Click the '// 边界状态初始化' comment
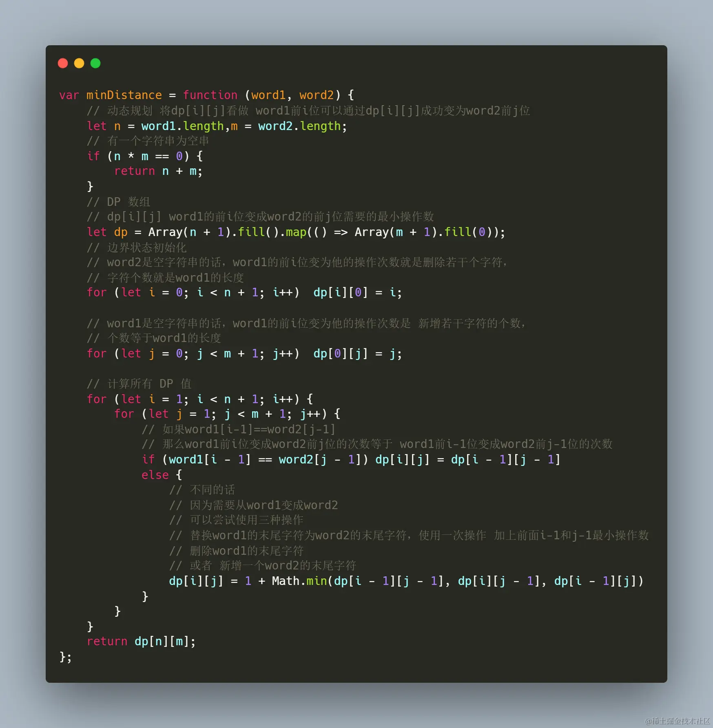 [x=137, y=247]
